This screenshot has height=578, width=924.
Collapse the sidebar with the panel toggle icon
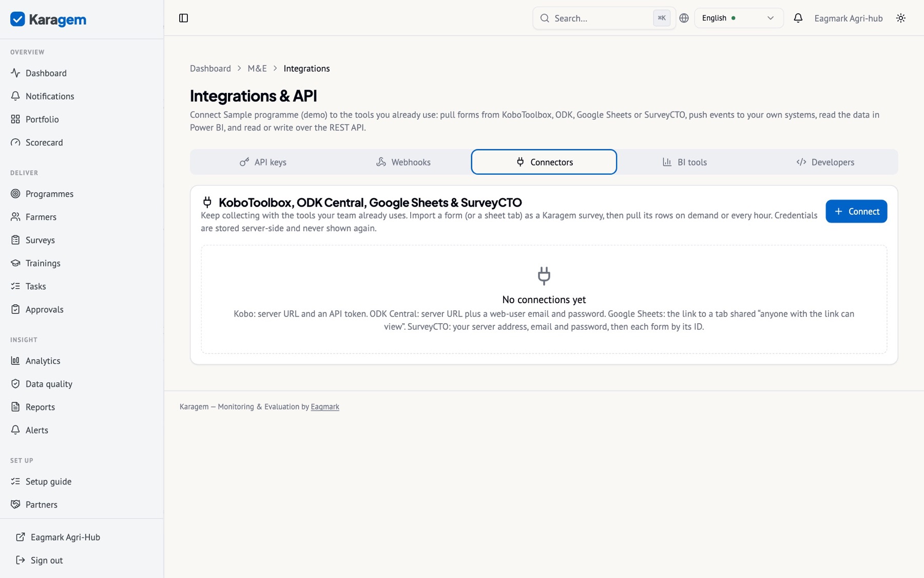coord(183,18)
